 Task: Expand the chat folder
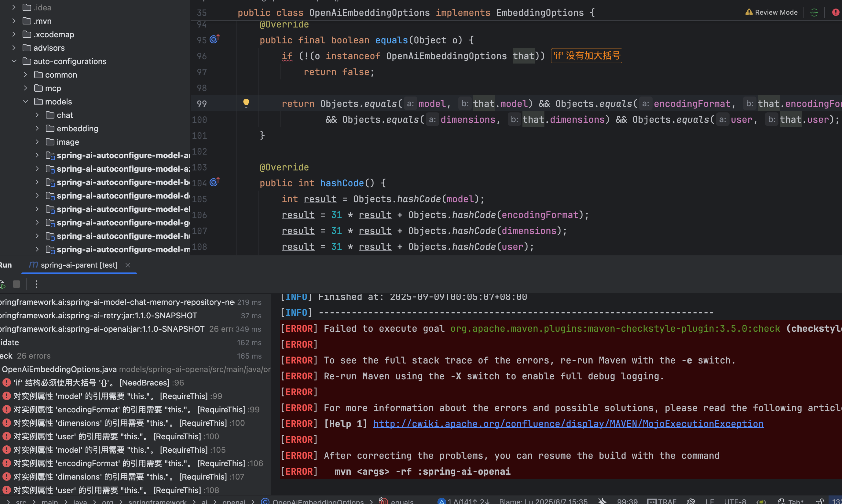(37, 115)
